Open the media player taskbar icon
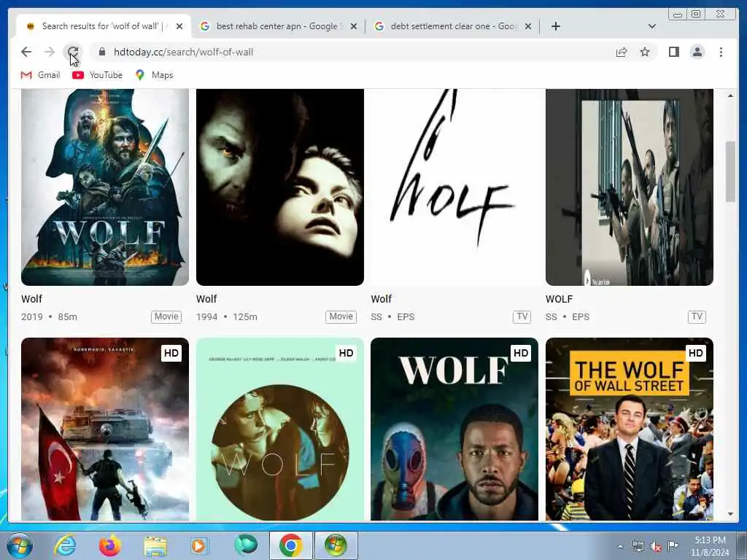This screenshot has width=747, height=560. click(200, 545)
